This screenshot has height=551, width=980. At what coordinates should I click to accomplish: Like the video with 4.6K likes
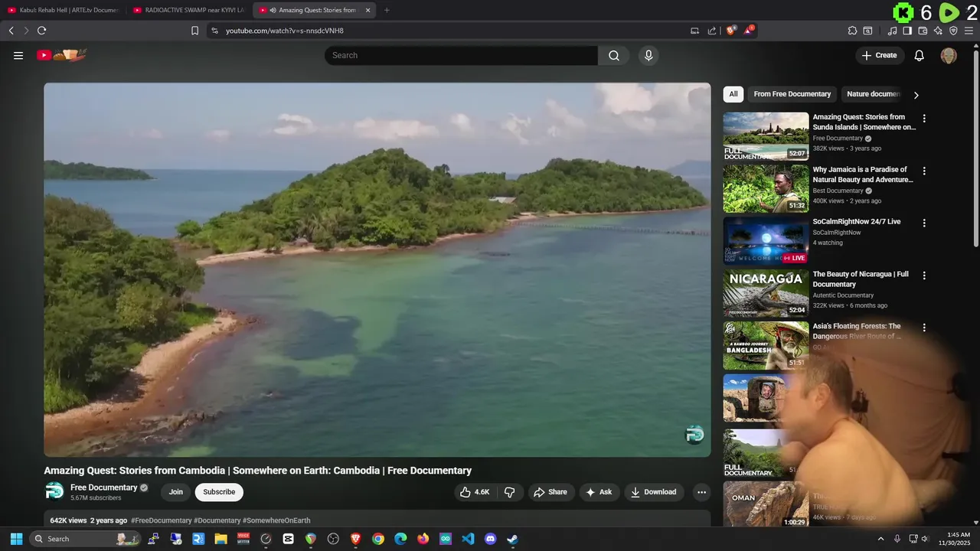point(474,492)
